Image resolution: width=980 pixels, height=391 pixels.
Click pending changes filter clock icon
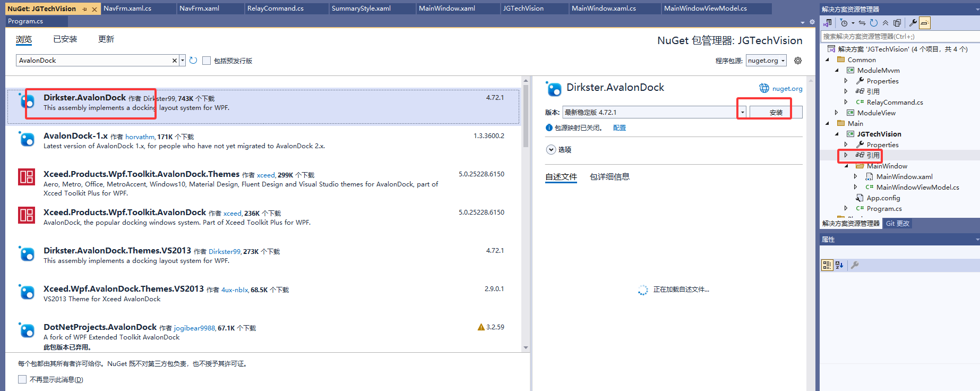point(844,23)
